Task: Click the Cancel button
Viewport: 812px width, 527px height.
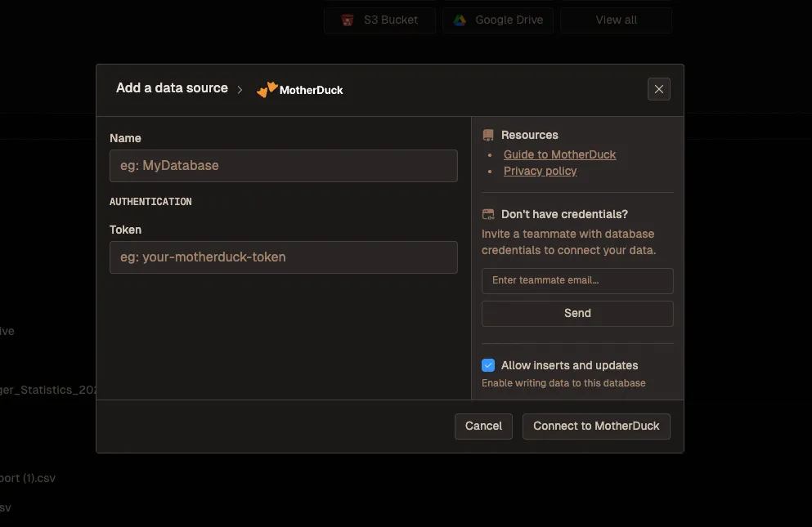Action: pyautogui.click(x=483, y=426)
